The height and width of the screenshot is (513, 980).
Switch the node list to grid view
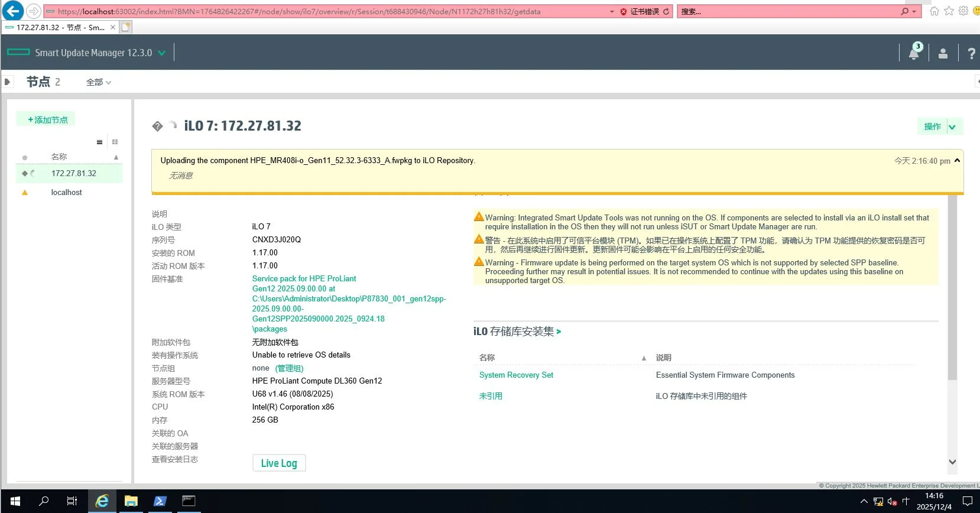(x=115, y=142)
